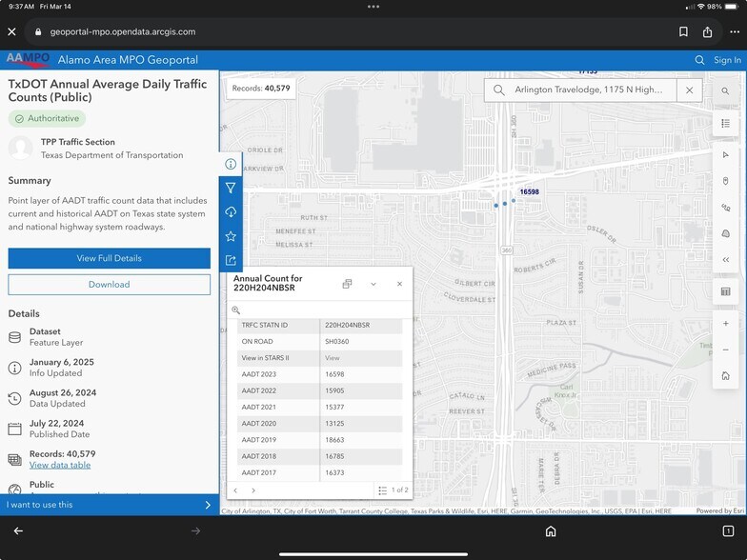Screen dimensions: 747x560
Task: Collapse the Annual Count popup with chevron
Action: click(x=373, y=284)
